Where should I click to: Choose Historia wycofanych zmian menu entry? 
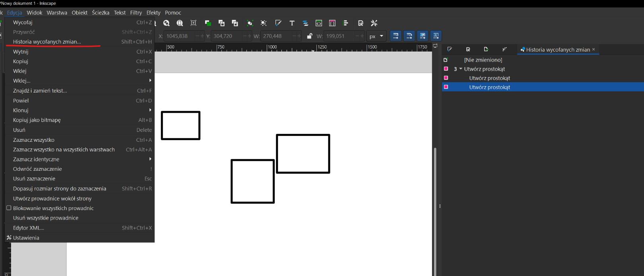click(47, 42)
